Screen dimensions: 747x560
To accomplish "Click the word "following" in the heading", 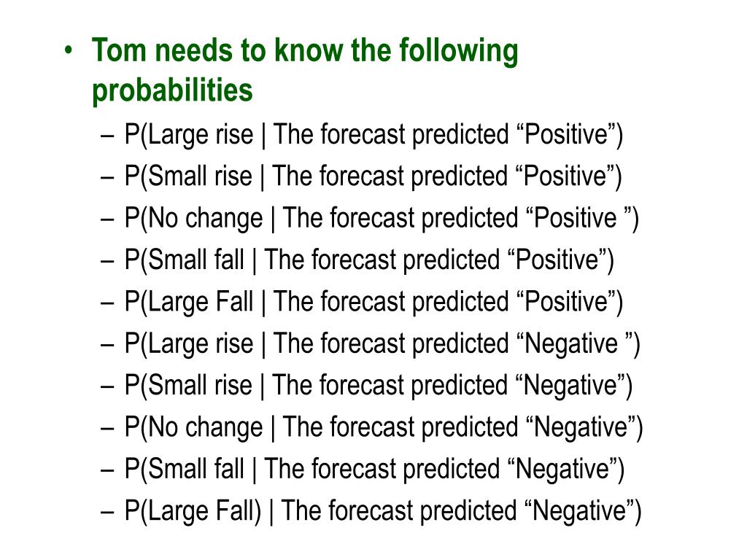I will (459, 50).
